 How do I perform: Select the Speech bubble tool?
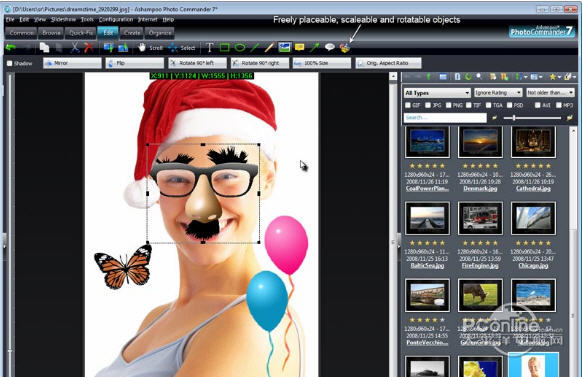[329, 47]
